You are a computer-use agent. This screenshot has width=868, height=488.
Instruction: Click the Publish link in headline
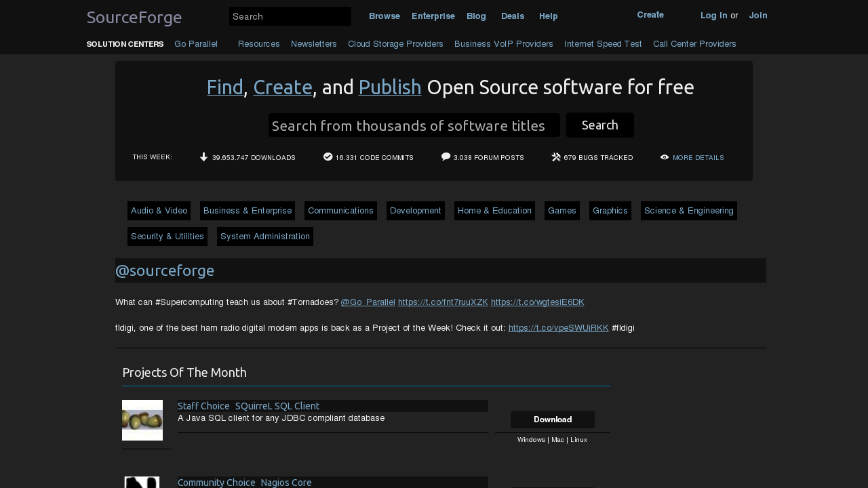tap(390, 87)
